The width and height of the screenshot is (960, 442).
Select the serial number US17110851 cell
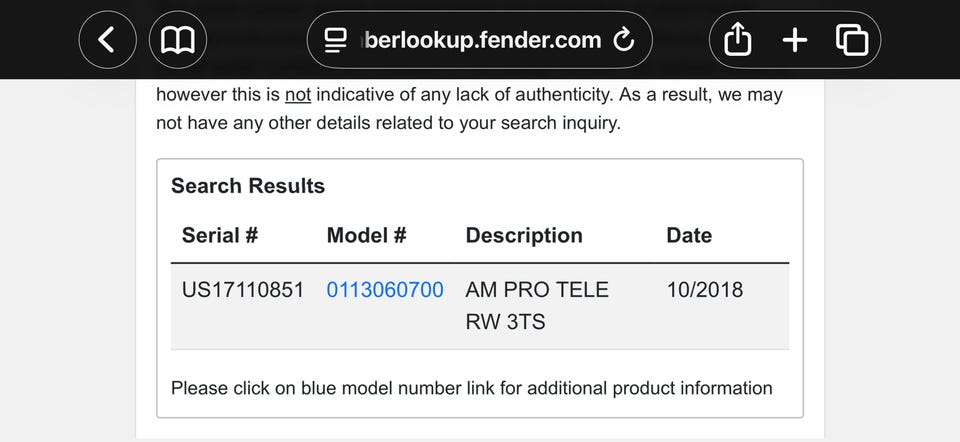243,290
